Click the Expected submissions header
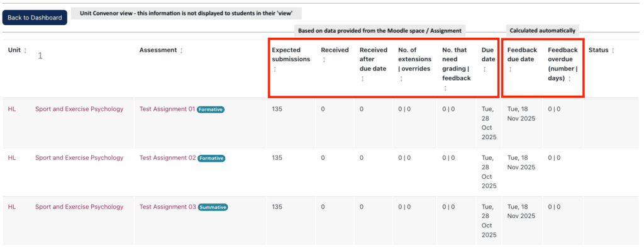The height and width of the screenshot is (250, 644). coord(291,55)
